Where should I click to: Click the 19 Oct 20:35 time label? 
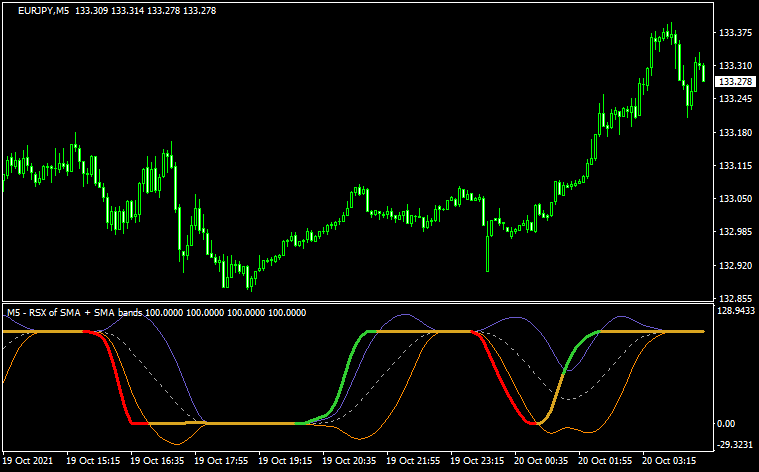(x=349, y=460)
